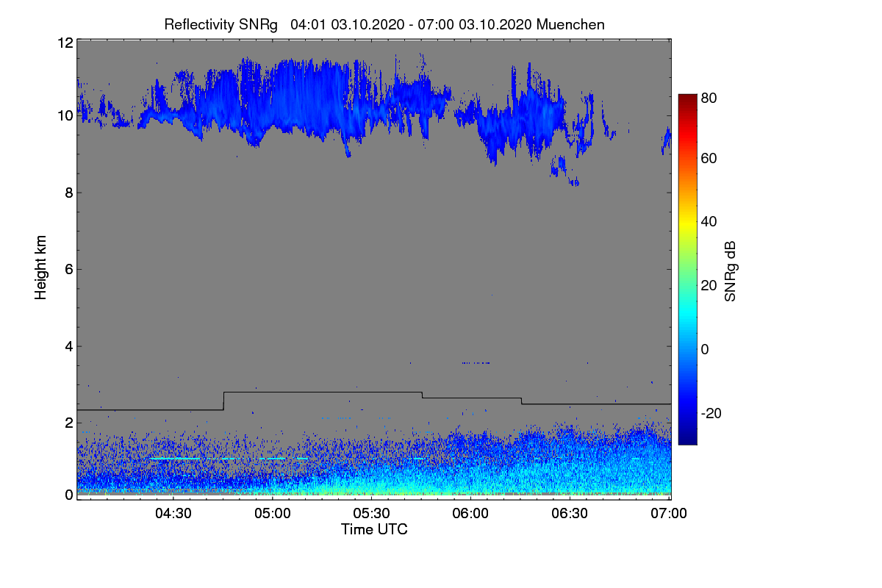Click the '05:00' time tick label
This screenshot has height=588, width=882.
coord(272,514)
